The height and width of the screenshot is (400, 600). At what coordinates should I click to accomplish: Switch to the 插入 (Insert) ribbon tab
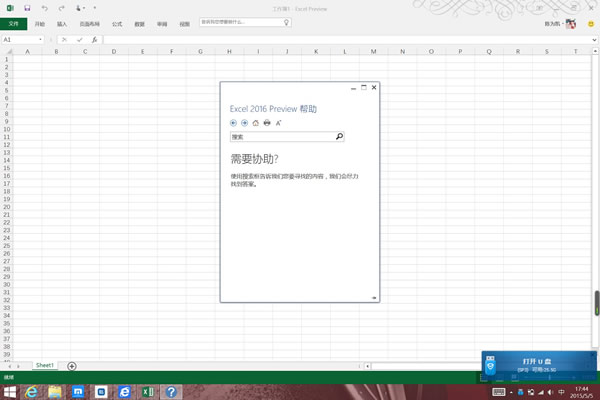62,22
